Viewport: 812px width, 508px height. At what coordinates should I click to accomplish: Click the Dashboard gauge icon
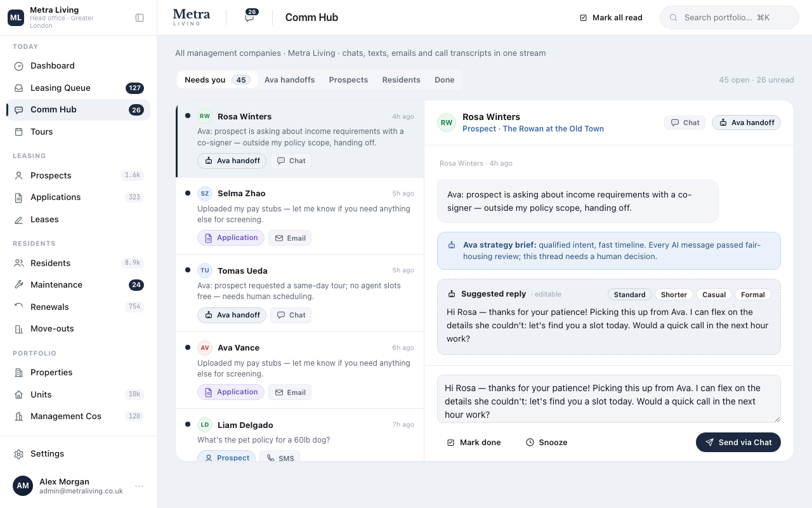click(19, 66)
